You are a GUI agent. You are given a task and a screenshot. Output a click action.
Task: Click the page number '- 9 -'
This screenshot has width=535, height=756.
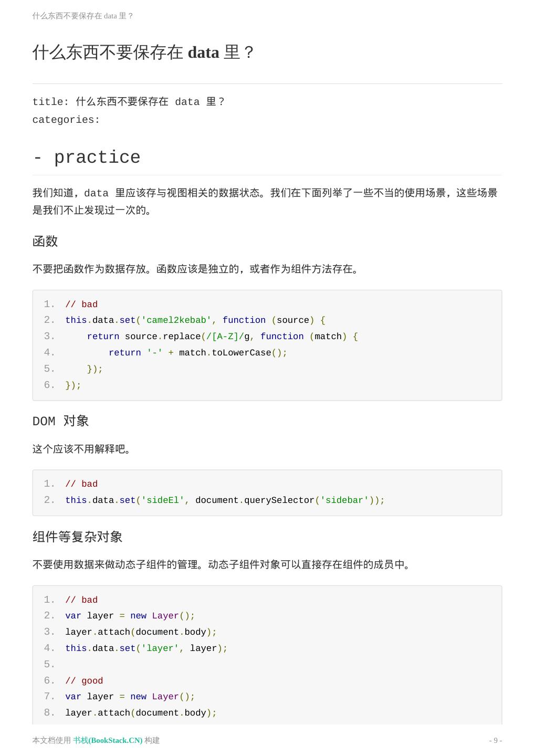click(x=495, y=740)
